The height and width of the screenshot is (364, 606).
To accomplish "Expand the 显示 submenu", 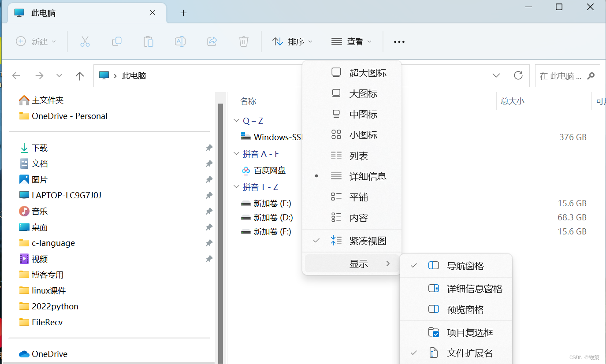I will 352,264.
